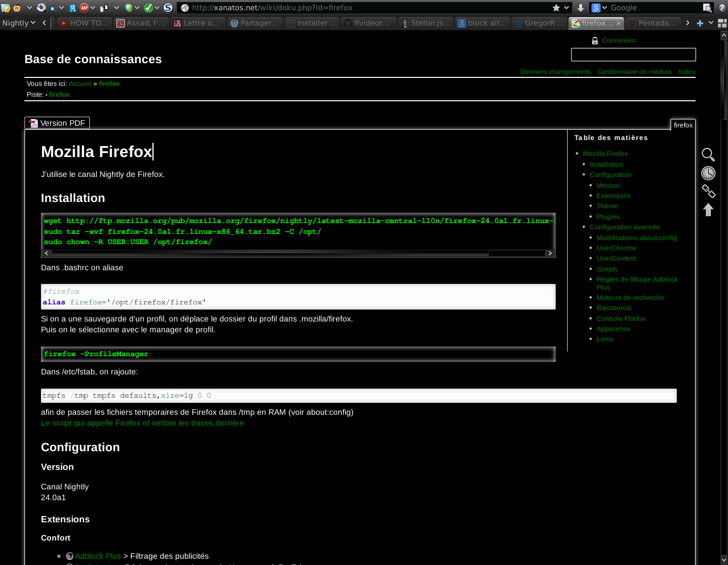Open dropdown next to green checkmark icon
The image size is (728, 565).
(157, 7)
